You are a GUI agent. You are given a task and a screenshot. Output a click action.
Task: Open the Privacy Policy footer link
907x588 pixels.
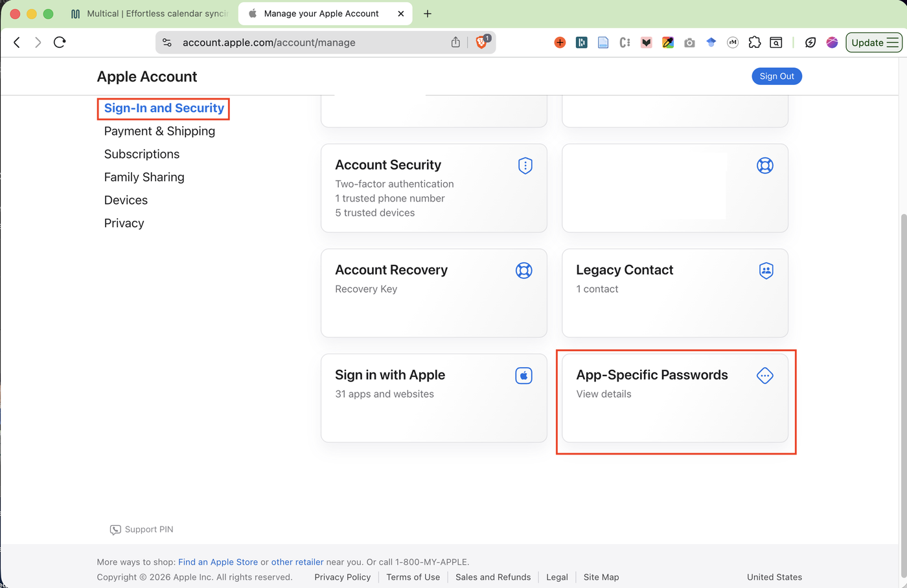coord(343,577)
